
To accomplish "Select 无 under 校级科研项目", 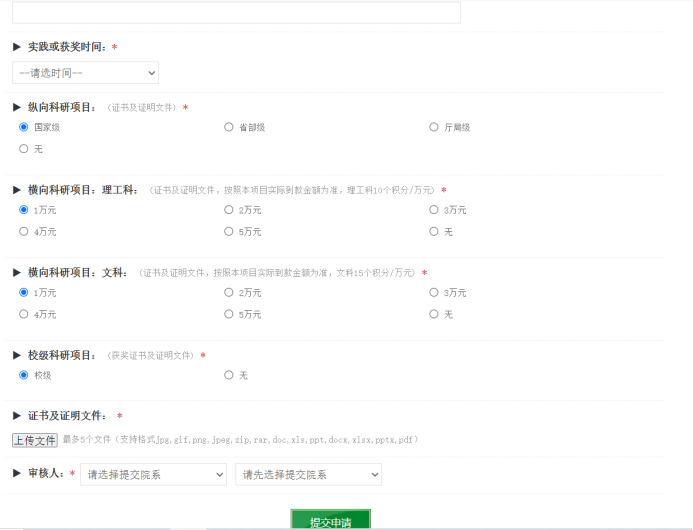I will click(x=228, y=375).
